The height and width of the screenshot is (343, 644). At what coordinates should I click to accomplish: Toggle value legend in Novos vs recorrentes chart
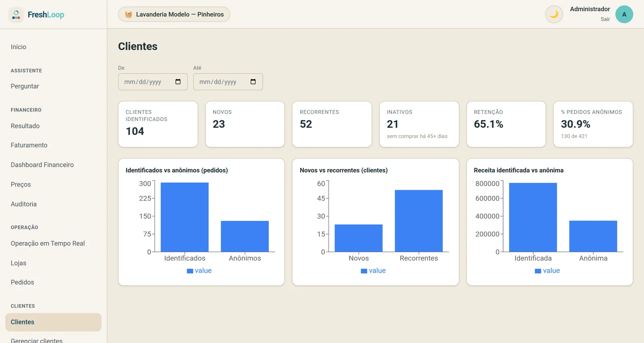coord(373,271)
